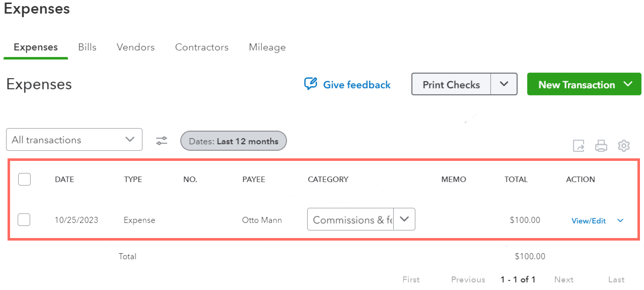Open the Commissions & fees category dropdown
Viewport: 644px width, 290px height.
click(404, 219)
